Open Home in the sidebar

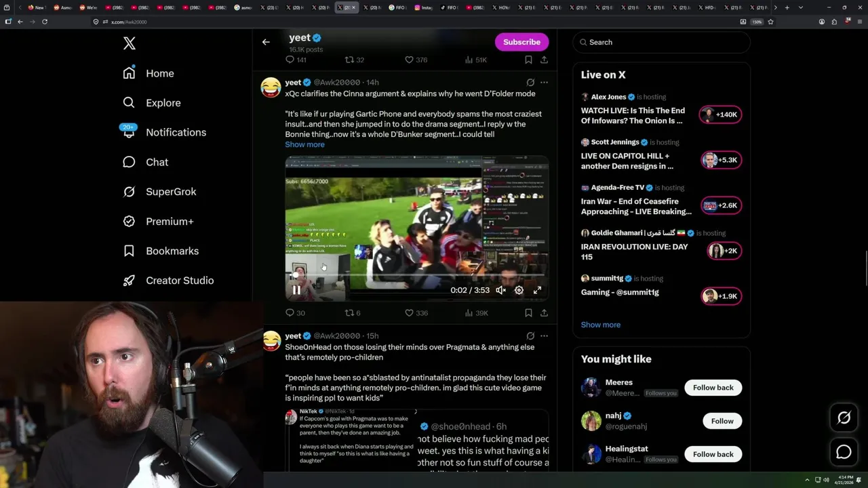coord(149,73)
